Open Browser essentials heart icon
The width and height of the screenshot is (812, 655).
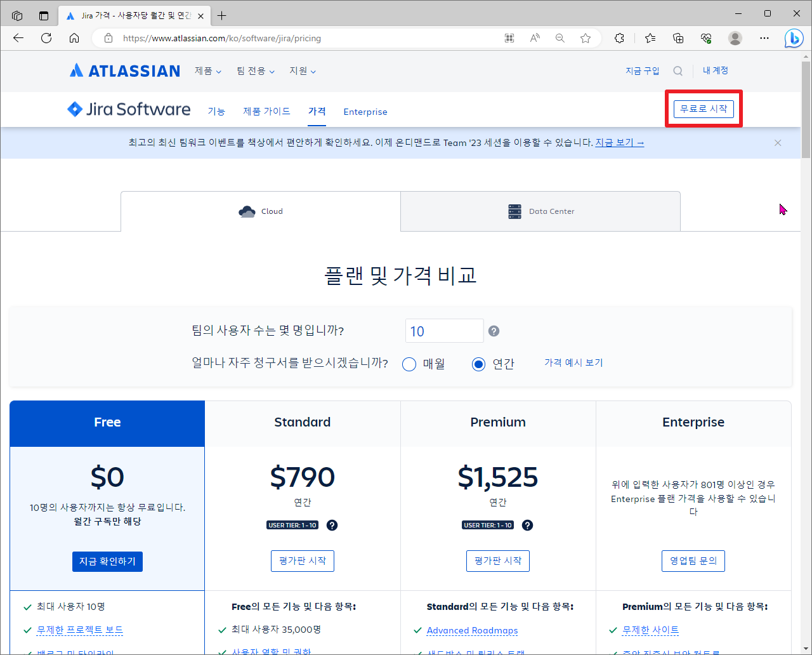coord(706,38)
